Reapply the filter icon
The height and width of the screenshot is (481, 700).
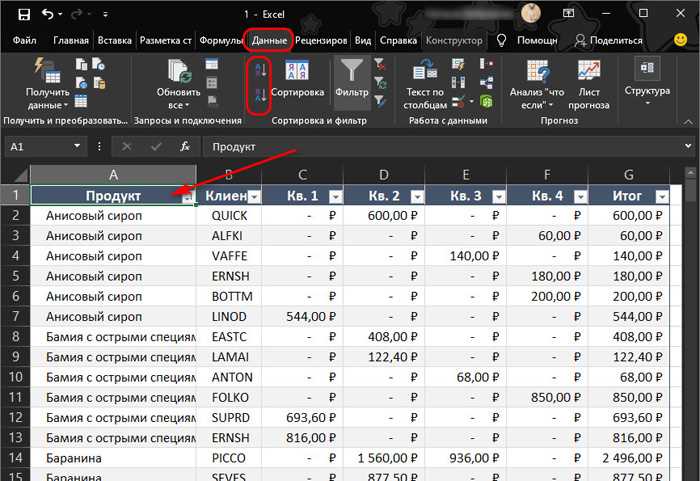click(380, 83)
